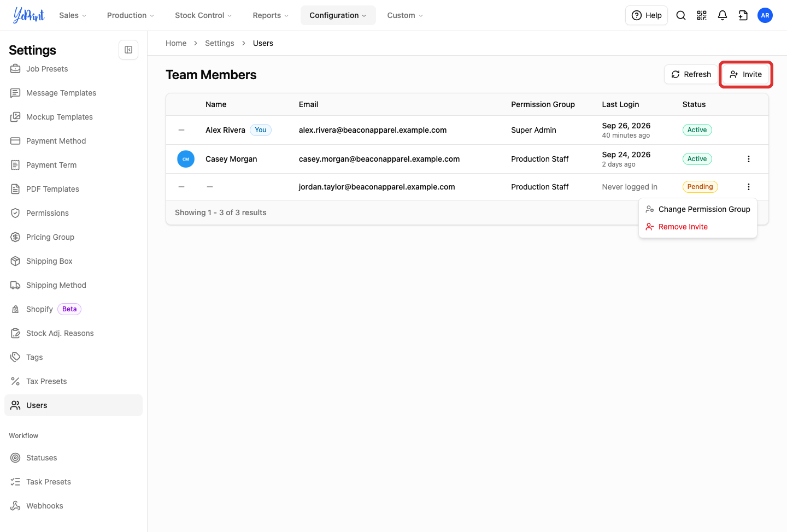
Task: Click the Shipping Method truck icon
Action: (15, 285)
